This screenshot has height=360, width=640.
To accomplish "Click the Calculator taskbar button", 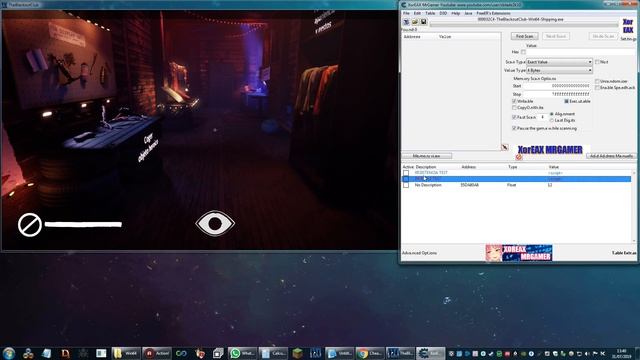I will click(273, 353).
